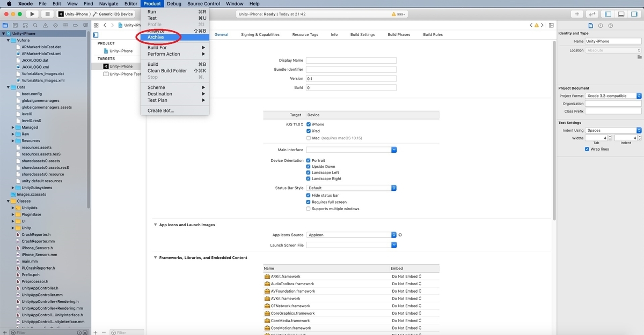Open the Symbol navigator icon
The height and width of the screenshot is (335, 644).
pyautogui.click(x=25, y=25)
